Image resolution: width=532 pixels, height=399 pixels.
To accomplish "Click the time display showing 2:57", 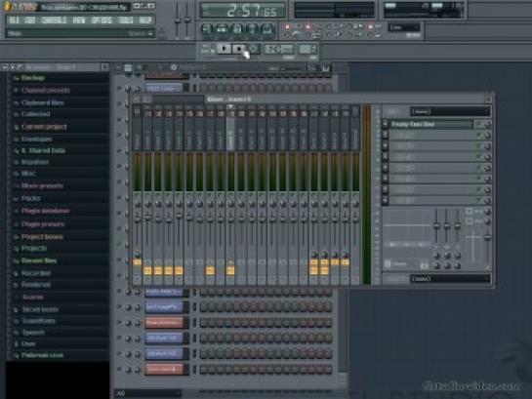I will point(243,11).
